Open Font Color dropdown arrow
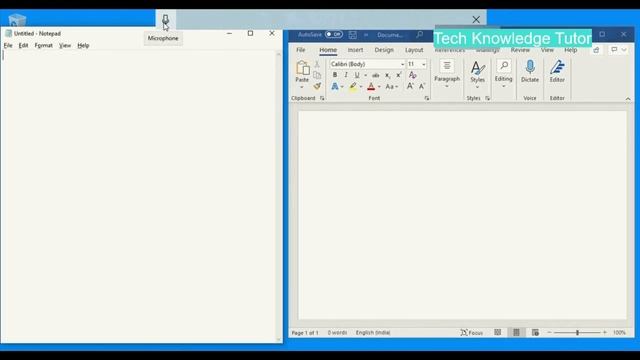640x360 pixels. click(379, 87)
